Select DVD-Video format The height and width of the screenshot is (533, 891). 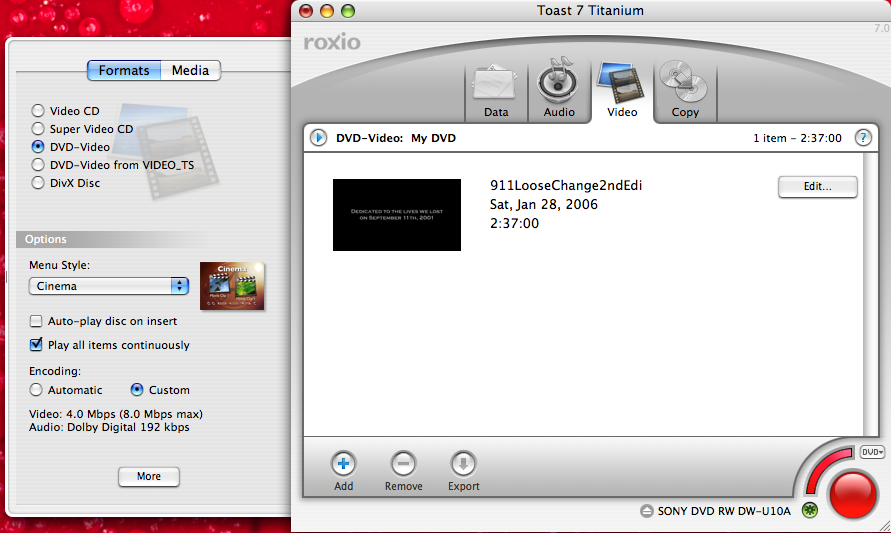tap(38, 147)
